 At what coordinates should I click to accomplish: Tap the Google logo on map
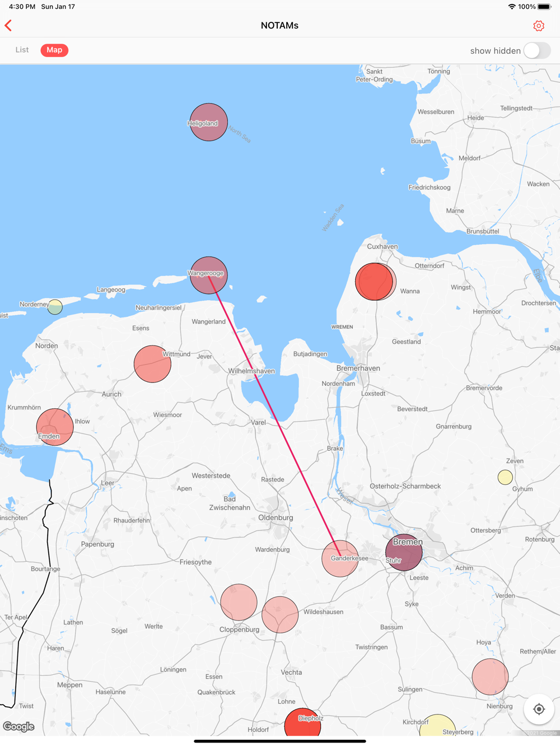18,726
